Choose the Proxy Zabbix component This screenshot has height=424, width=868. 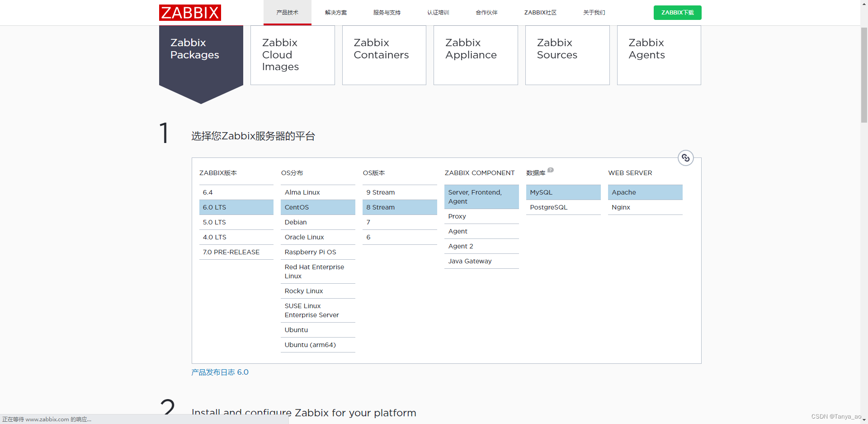[481, 216]
